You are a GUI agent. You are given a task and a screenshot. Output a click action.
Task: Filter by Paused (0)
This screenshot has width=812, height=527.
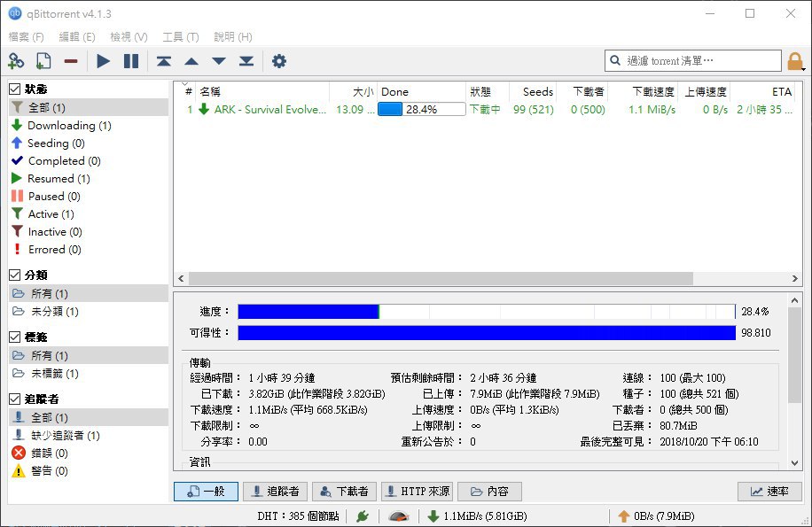coord(89,196)
